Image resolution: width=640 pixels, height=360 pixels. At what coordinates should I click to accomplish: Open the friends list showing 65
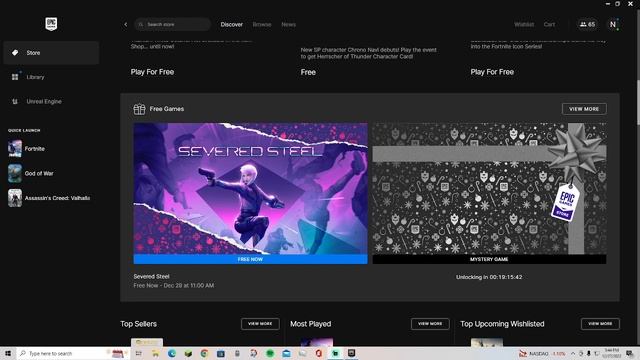click(587, 24)
